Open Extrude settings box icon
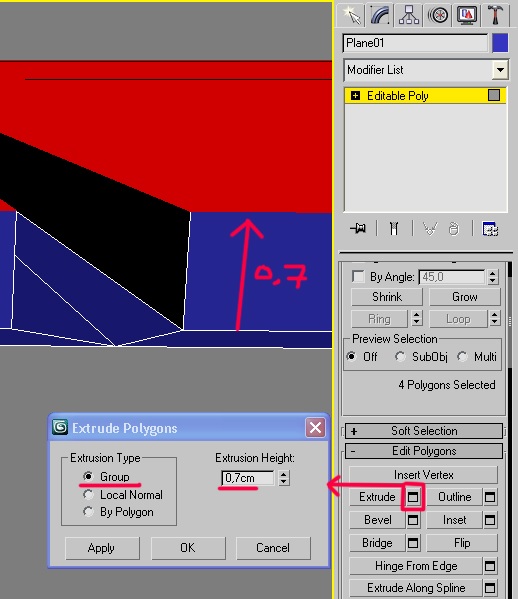This screenshot has height=599, width=518. [x=413, y=497]
